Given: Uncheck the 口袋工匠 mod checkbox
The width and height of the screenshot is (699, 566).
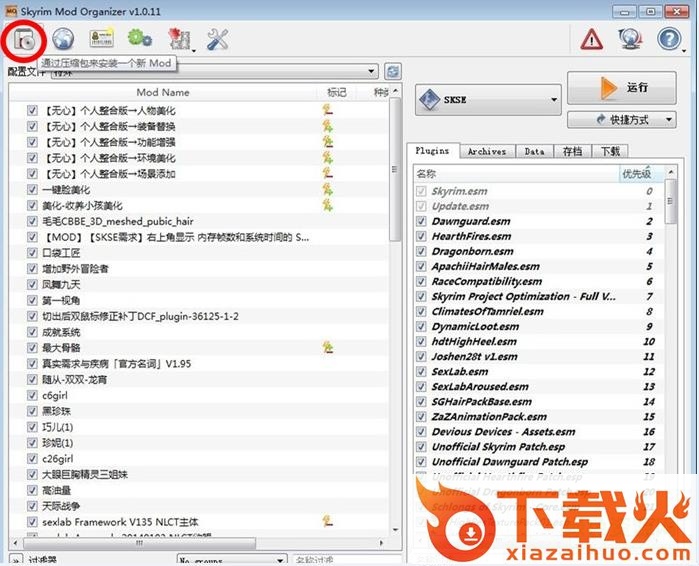Looking at the screenshot, I should click(x=33, y=253).
